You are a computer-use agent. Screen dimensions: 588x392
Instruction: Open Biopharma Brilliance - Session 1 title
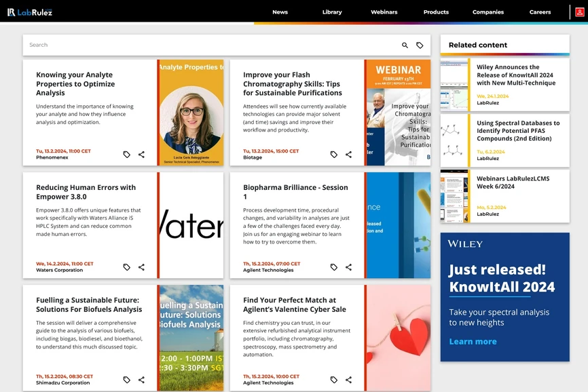295,192
